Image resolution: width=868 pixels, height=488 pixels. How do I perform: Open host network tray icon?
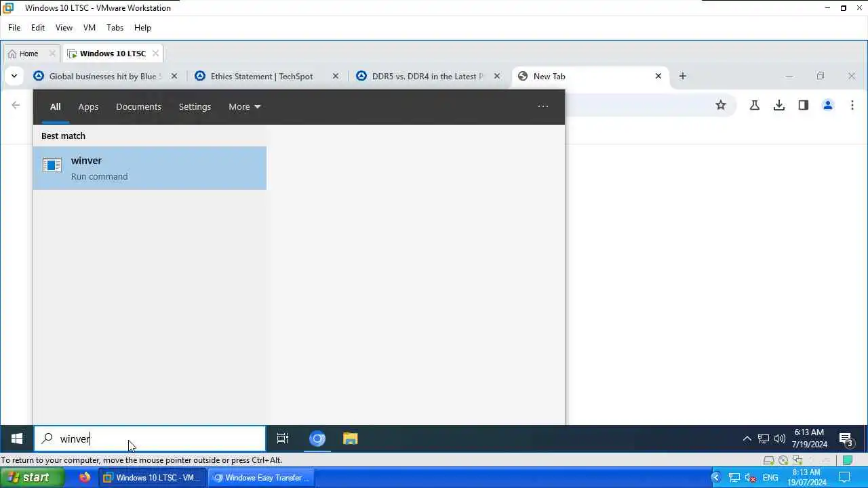(734, 478)
